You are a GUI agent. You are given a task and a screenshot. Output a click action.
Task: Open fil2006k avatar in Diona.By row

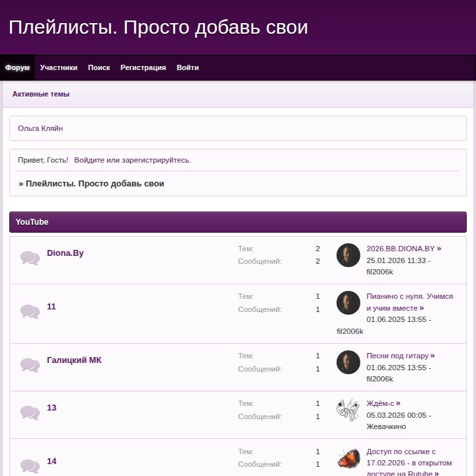tap(348, 255)
